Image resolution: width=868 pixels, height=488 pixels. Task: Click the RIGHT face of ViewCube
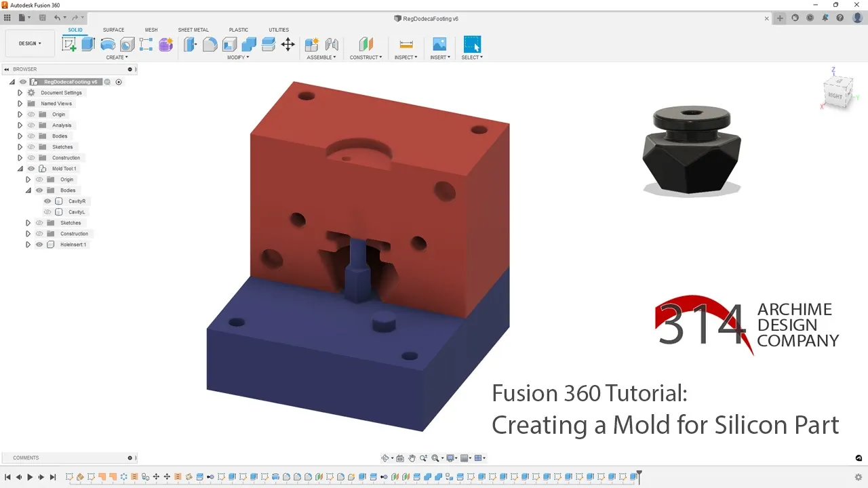click(835, 96)
